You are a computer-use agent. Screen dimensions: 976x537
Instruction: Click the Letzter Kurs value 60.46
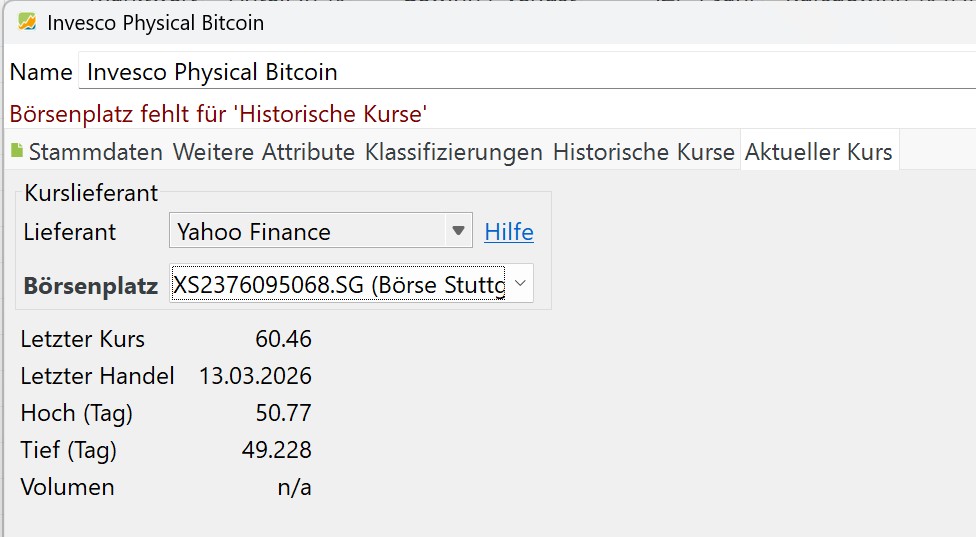coord(283,339)
